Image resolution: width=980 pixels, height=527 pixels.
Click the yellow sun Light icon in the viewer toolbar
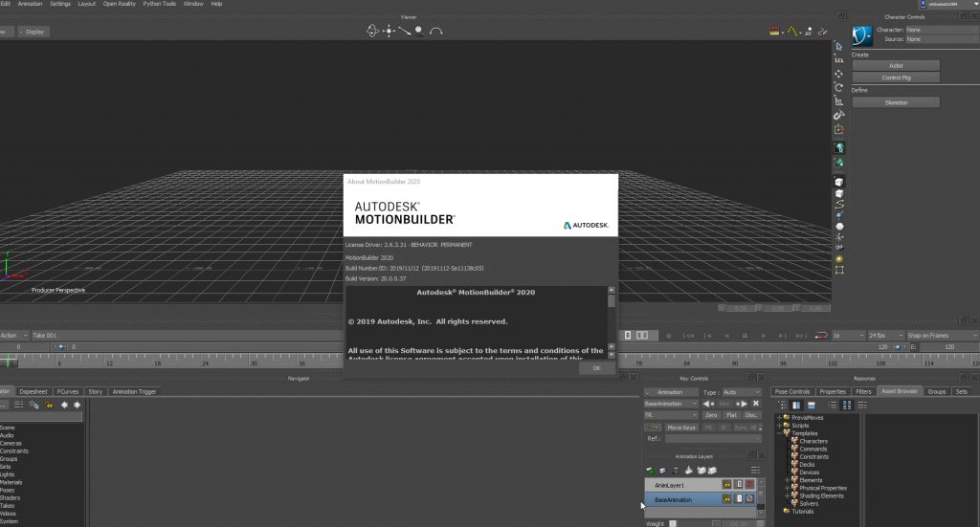coord(839,259)
